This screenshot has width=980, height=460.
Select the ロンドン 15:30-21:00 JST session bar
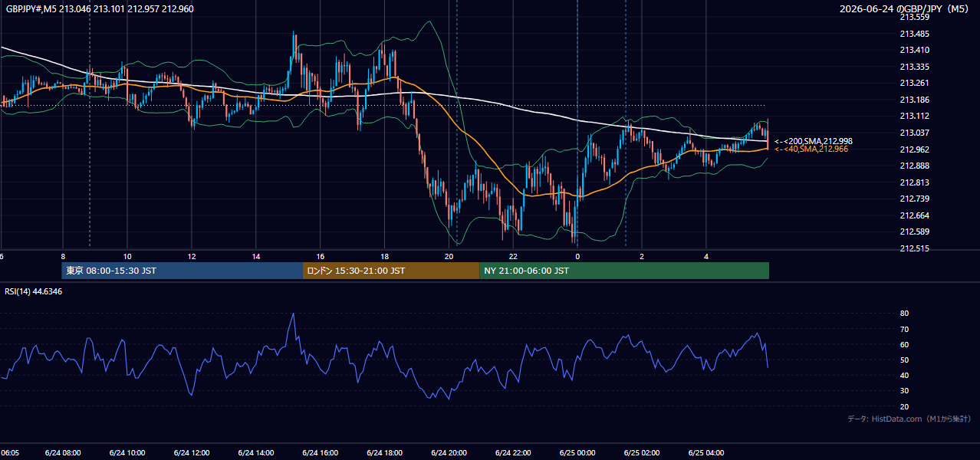391,271
